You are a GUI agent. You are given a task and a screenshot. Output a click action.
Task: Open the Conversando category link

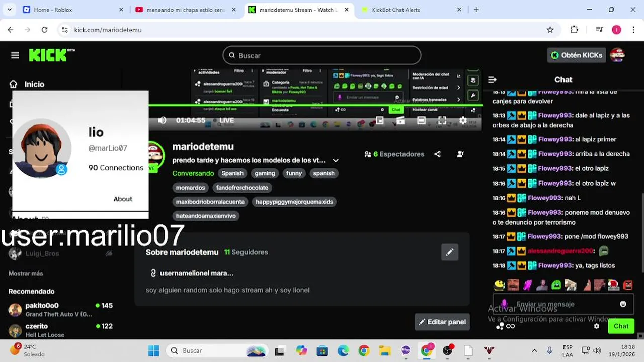pos(193,173)
